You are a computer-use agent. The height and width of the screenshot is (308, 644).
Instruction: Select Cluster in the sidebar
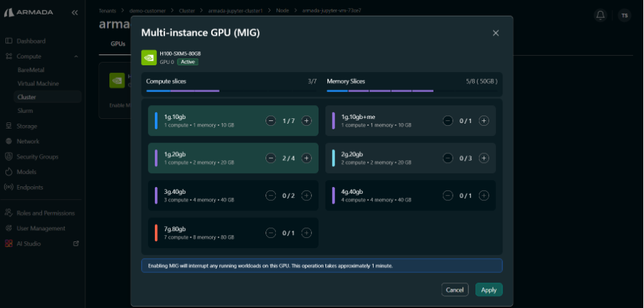click(47, 97)
